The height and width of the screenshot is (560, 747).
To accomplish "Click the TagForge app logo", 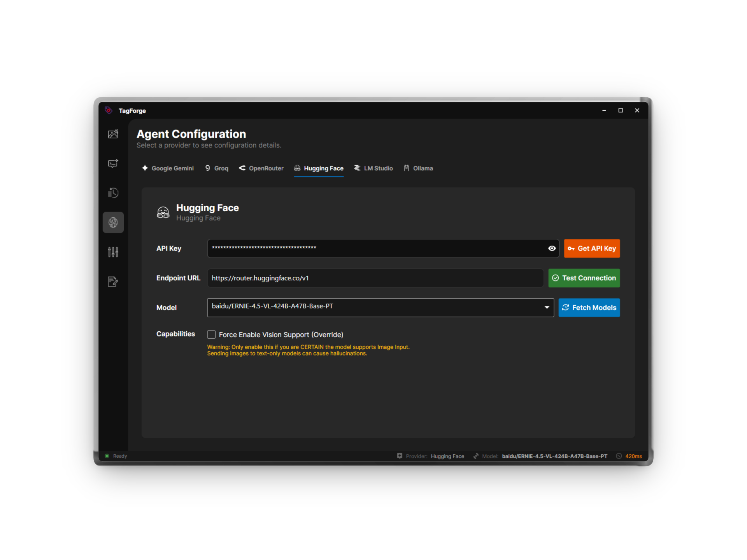I will click(109, 110).
